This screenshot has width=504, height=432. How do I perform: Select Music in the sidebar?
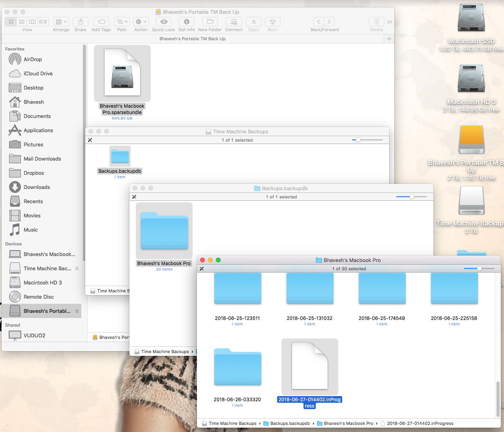click(42, 230)
